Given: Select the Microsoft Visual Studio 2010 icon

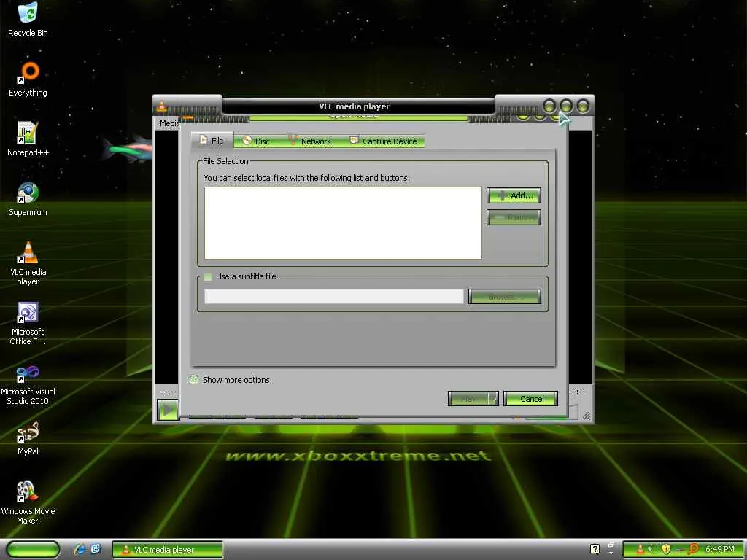Looking at the screenshot, I should [x=28, y=384].
